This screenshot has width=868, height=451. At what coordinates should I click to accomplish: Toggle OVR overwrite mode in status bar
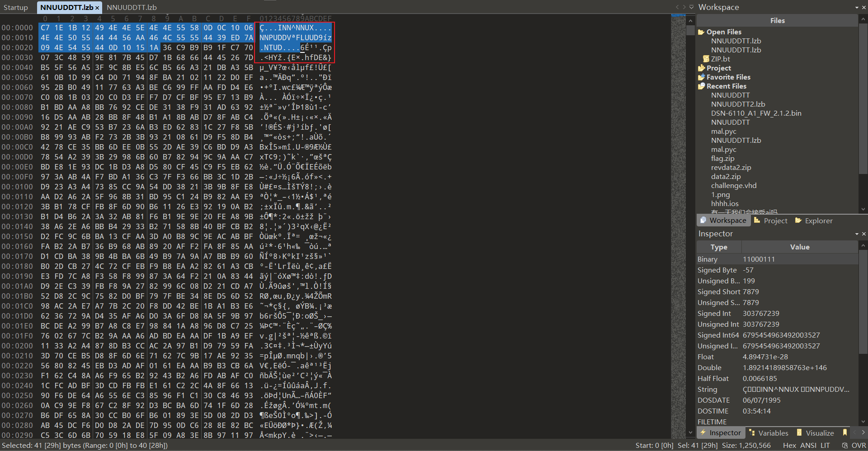pos(859,446)
